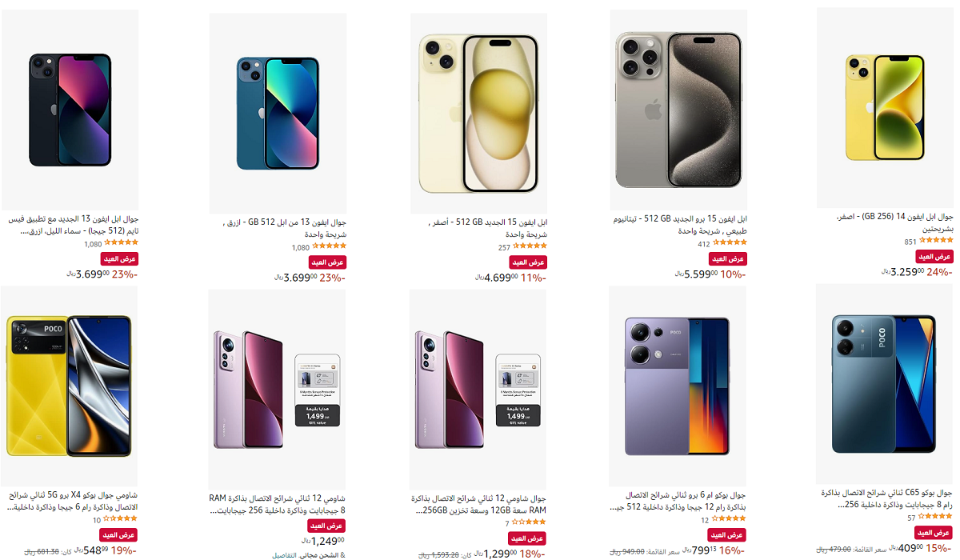960x560 pixels.
Task: Open the blue POCO C65 product image
Action: click(884, 385)
